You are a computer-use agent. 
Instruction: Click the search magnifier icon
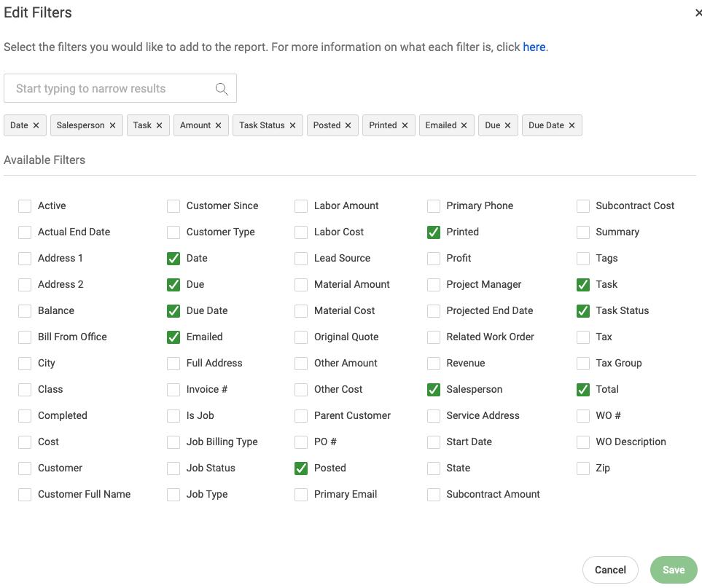click(222, 89)
